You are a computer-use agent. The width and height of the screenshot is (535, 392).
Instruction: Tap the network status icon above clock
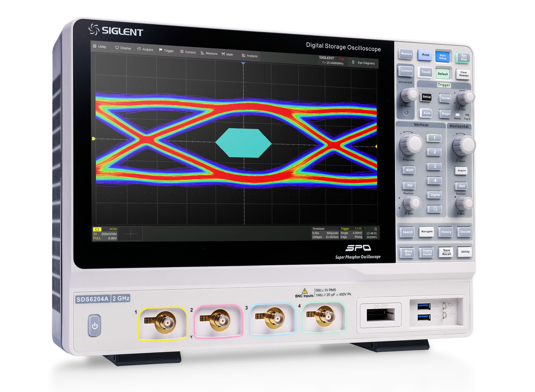tap(375, 229)
